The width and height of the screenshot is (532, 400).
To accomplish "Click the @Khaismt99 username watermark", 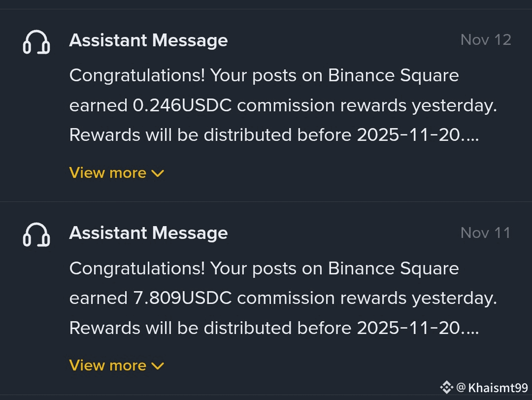I will point(492,388).
